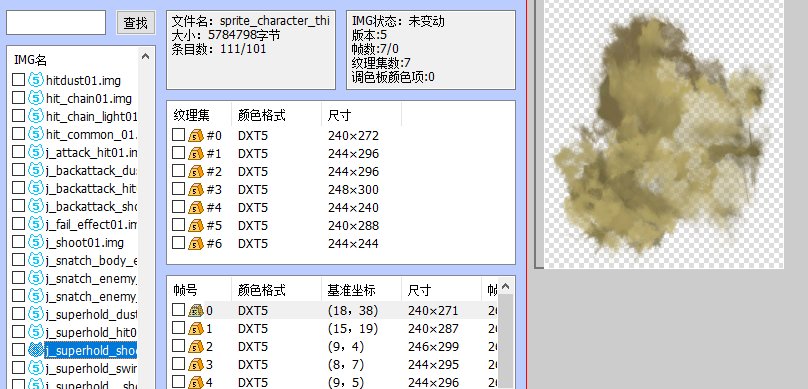The image size is (808, 389).
Task: Check the j_backattack_dust checkbox
Action: tap(19, 170)
